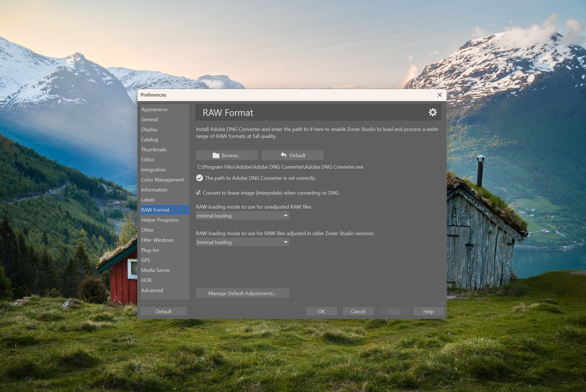Open Media Server settings

pyautogui.click(x=165, y=270)
